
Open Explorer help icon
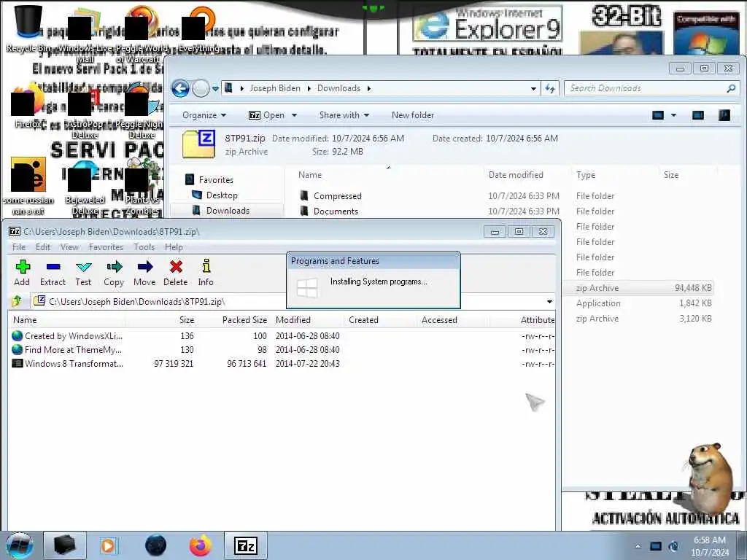pyautogui.click(x=724, y=115)
